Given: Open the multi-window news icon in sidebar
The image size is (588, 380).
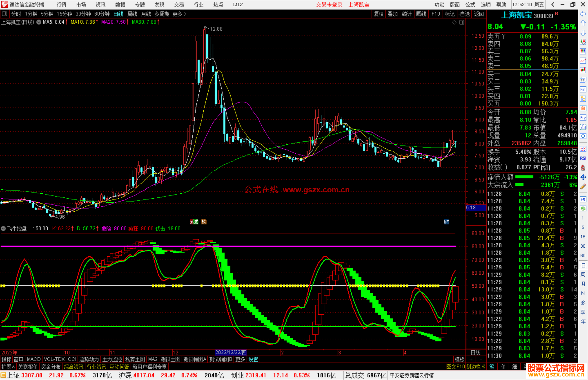Looking at the screenshot, I should click(x=583, y=80).
